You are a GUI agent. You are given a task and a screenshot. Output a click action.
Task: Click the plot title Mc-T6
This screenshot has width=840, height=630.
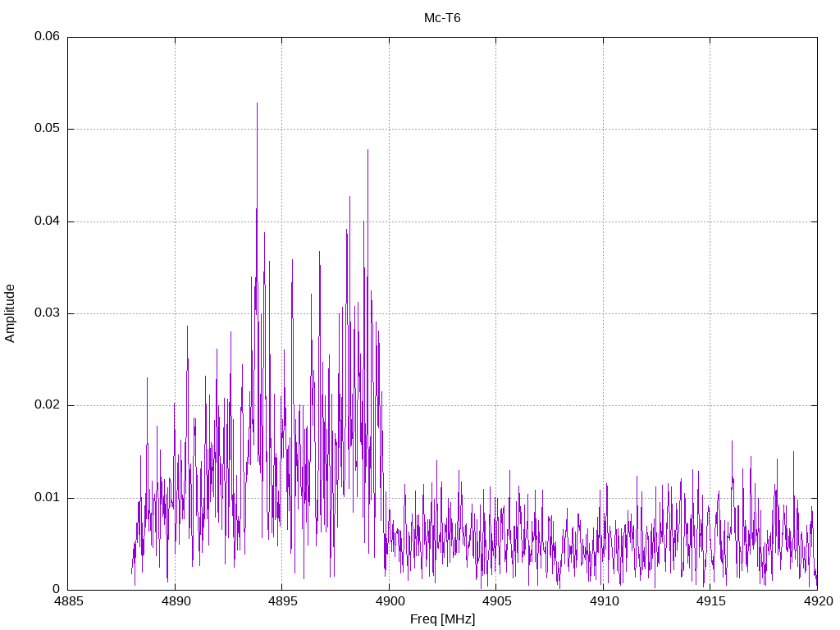442,18
